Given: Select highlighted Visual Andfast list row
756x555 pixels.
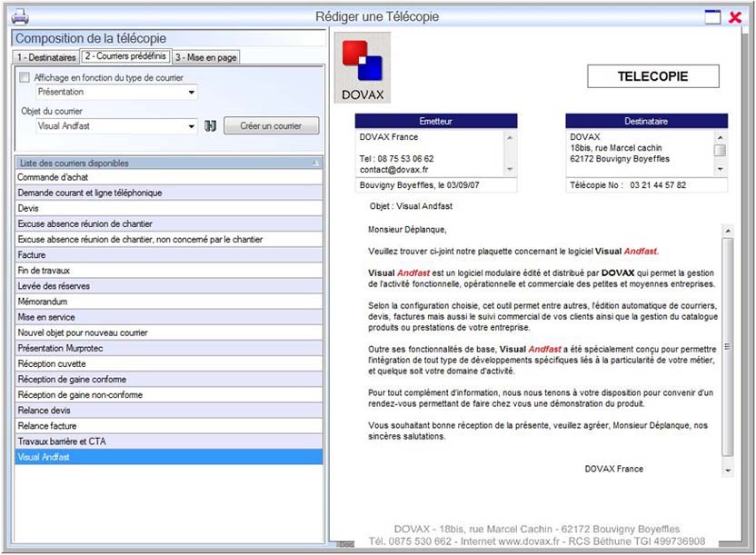Looking at the screenshot, I should pyautogui.click(x=169, y=457).
